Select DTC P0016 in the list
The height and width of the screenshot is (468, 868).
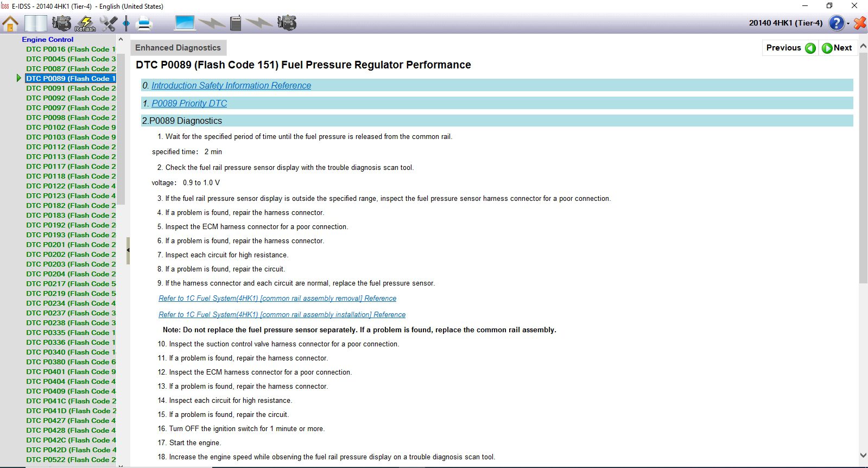click(71, 49)
